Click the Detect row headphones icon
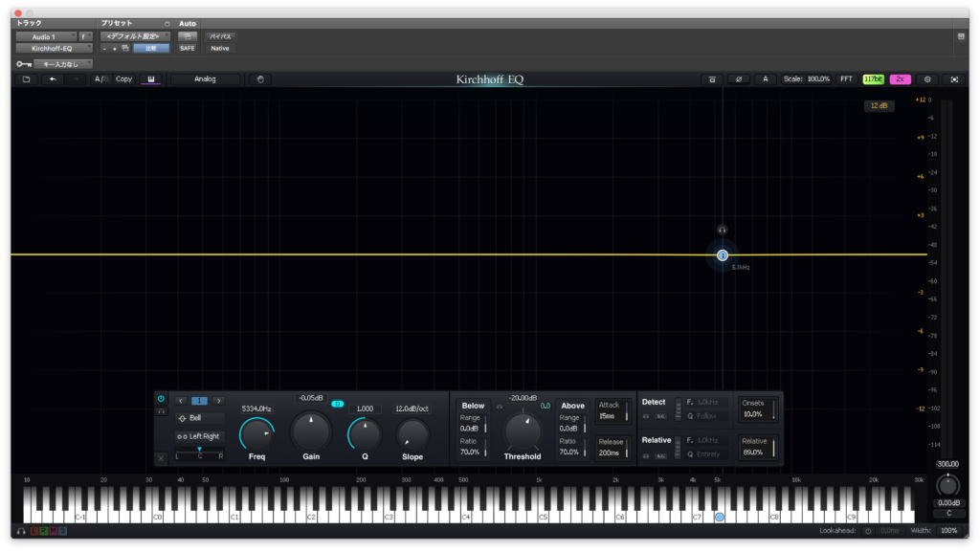This screenshot has height=552, width=980. (x=646, y=416)
